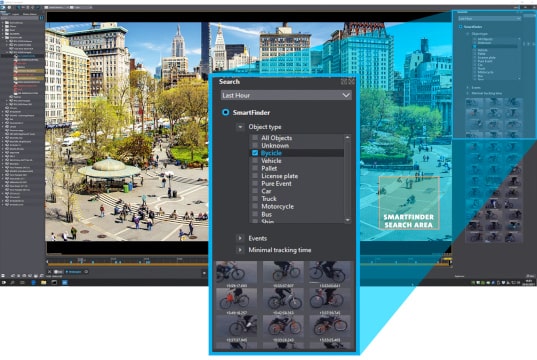
Task: Open the Last Hour dropdown in the enlarged Search panel
Action: coord(286,95)
